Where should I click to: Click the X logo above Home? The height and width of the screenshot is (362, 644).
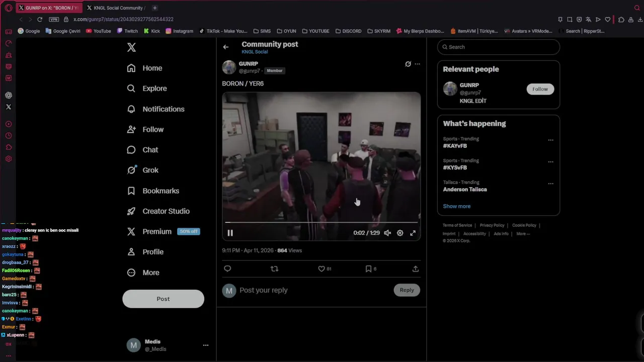[131, 47]
